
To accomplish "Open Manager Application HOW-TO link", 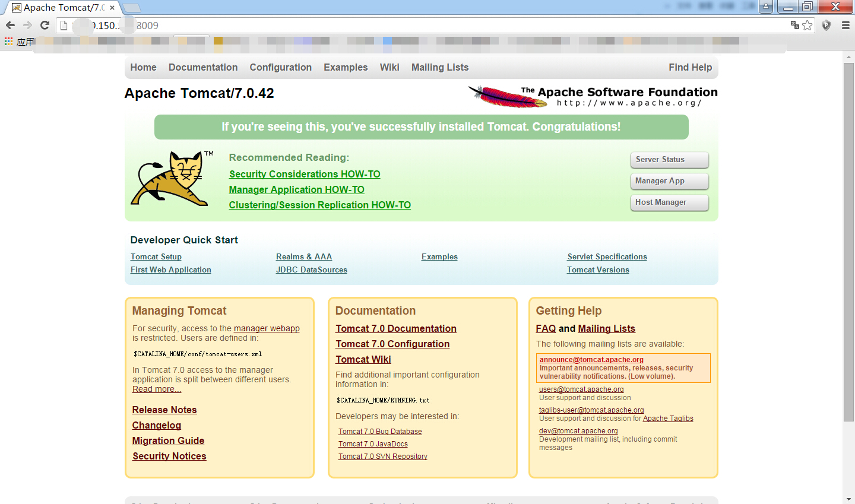I will [297, 189].
